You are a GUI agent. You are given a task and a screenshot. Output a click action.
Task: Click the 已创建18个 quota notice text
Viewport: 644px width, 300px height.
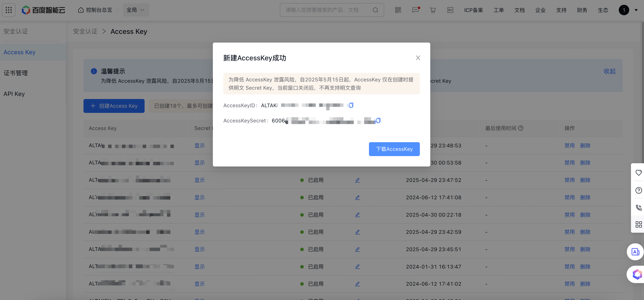pyautogui.click(x=183, y=106)
